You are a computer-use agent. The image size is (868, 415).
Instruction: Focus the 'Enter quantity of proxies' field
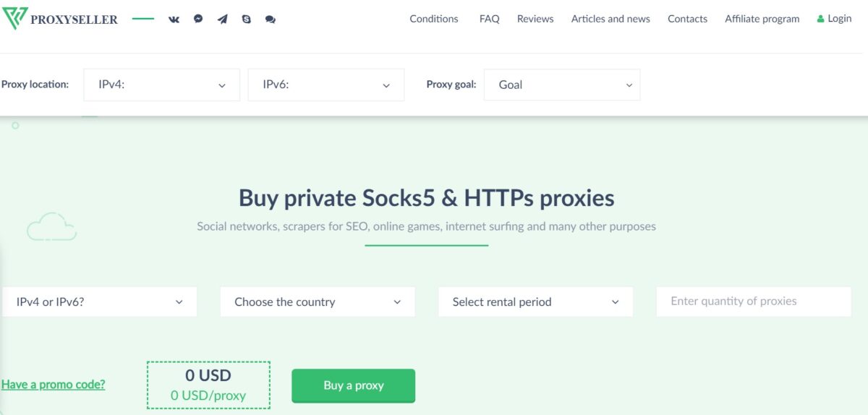point(753,301)
